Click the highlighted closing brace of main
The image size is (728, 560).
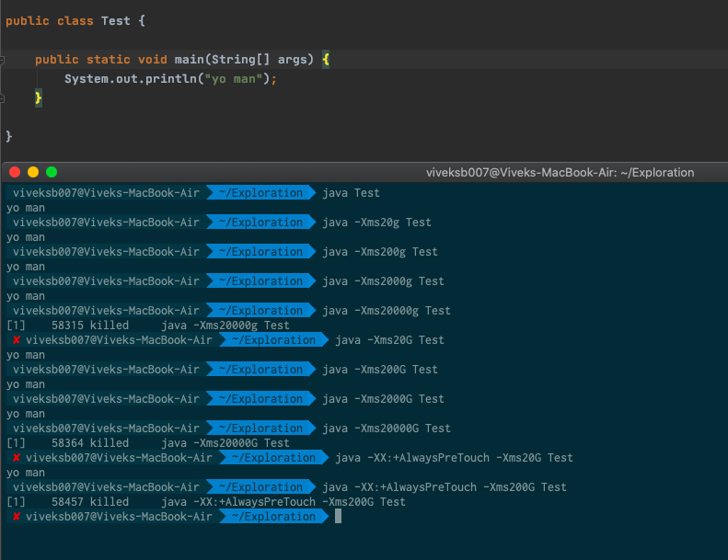[x=39, y=97]
